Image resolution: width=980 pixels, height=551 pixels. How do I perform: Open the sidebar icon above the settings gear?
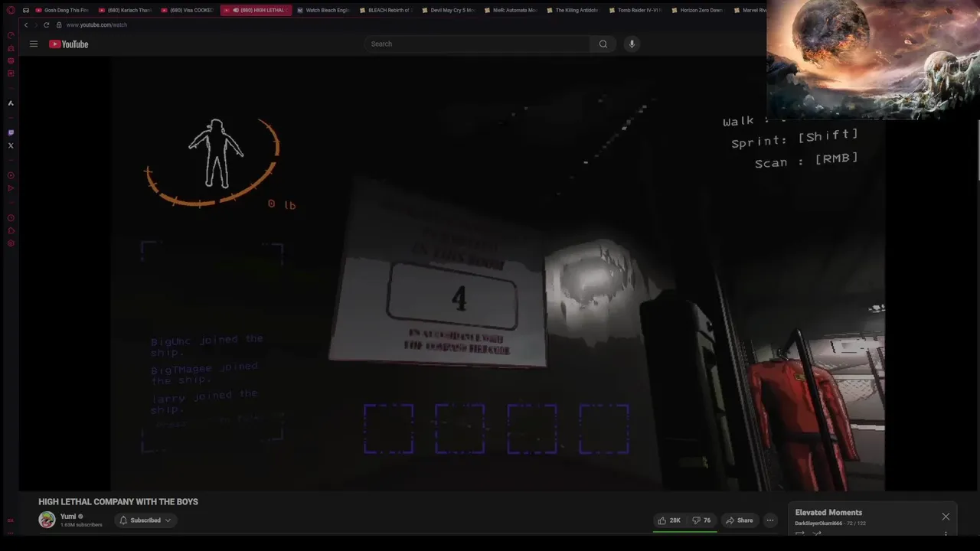pyautogui.click(x=11, y=231)
